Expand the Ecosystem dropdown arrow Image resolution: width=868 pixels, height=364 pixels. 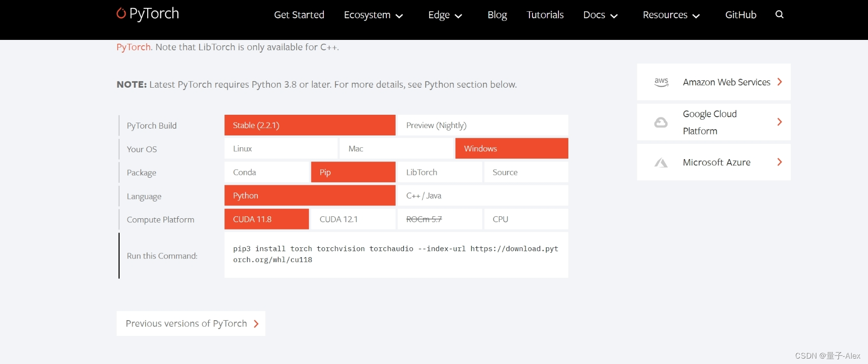[400, 16]
